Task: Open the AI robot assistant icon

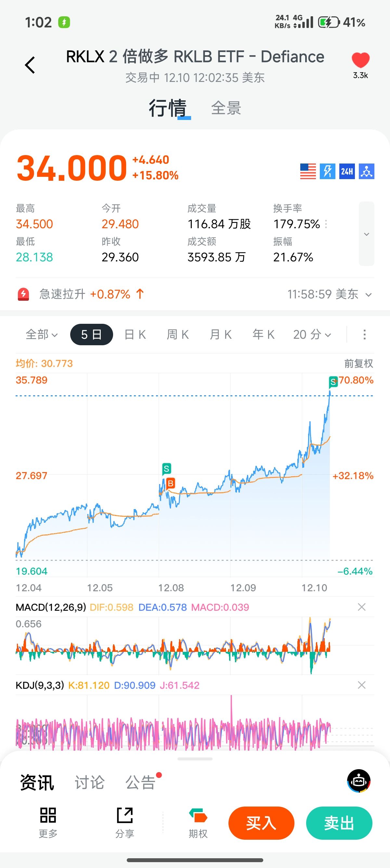Action: coord(359,781)
